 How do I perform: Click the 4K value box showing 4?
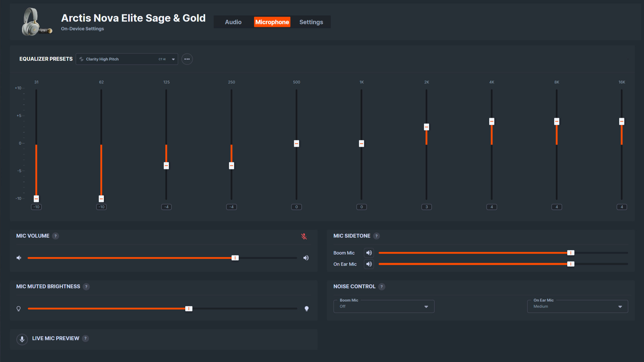pyautogui.click(x=492, y=207)
